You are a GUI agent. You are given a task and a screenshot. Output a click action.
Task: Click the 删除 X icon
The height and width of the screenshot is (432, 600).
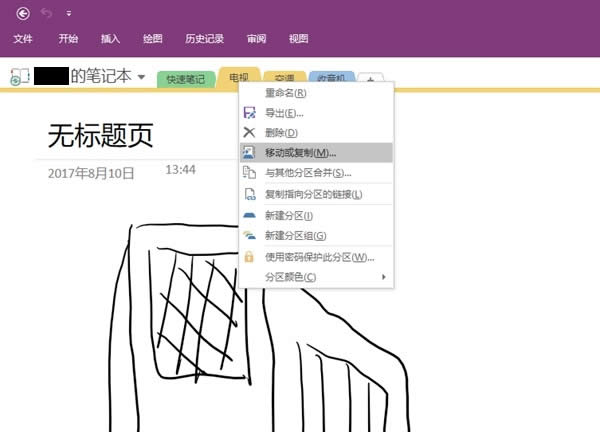pos(250,133)
